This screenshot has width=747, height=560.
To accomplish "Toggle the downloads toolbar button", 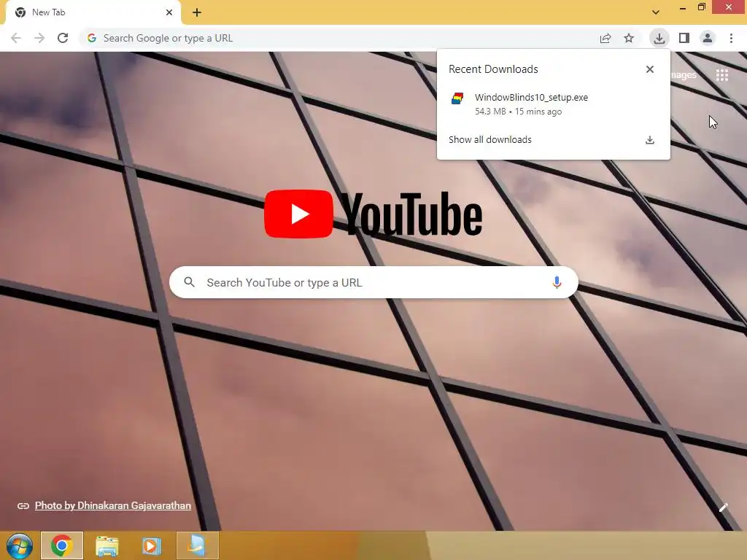I will click(659, 38).
